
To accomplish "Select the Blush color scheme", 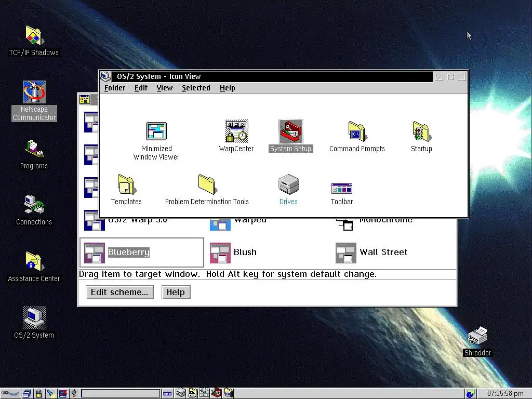I will 233,252.
